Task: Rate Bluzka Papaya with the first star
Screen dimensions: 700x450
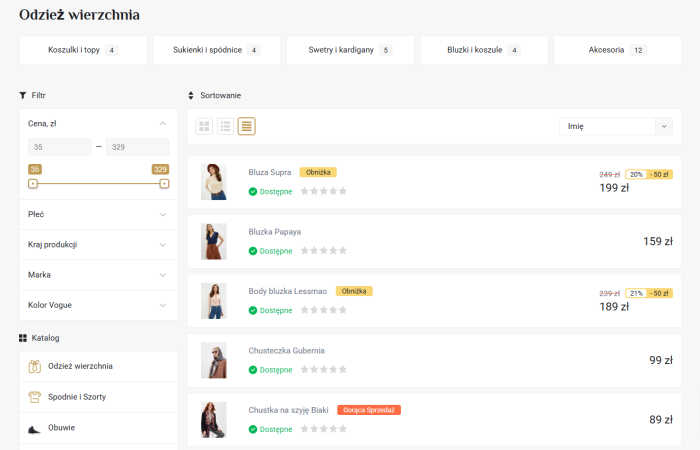Action: click(x=304, y=250)
